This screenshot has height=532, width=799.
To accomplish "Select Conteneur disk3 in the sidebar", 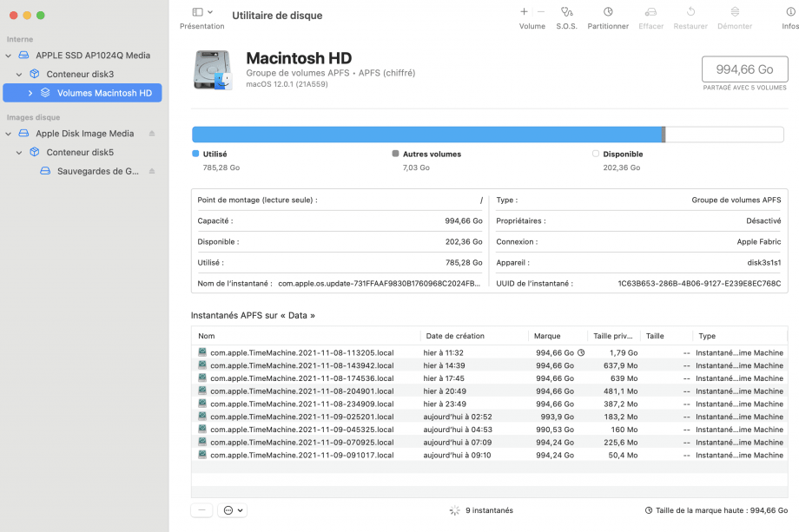I will click(x=80, y=75).
